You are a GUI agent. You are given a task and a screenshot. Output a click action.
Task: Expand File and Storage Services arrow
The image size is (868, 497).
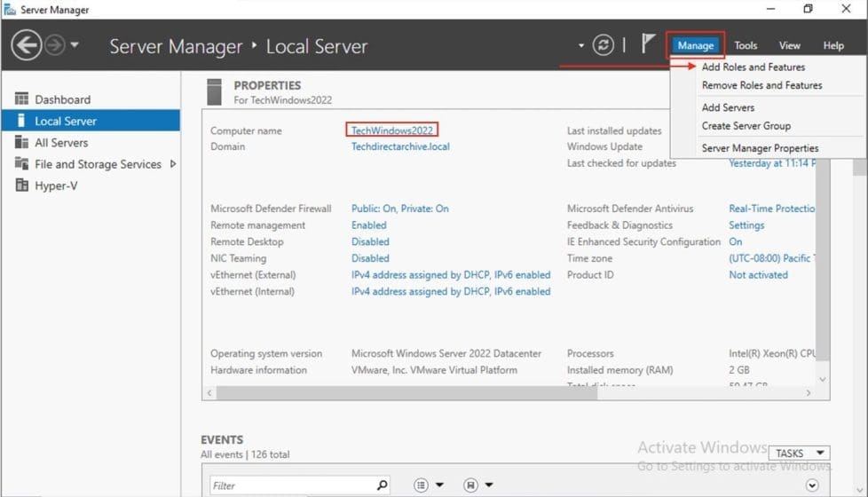[172, 164]
